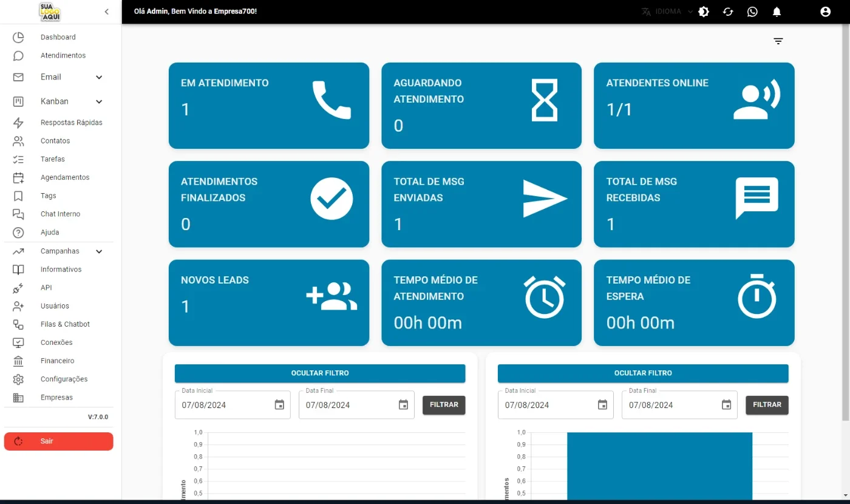Click the Ajuda question mark icon
Viewport: 850px width, 504px height.
[x=18, y=233]
